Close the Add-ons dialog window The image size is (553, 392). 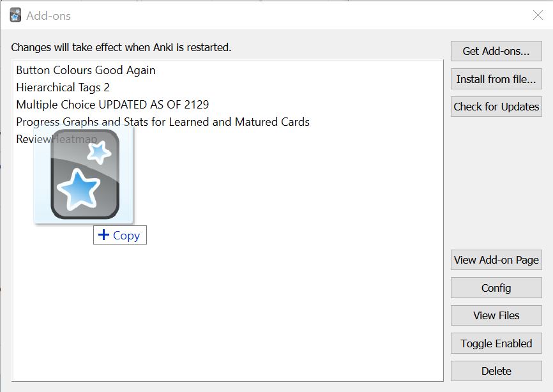[x=538, y=15]
